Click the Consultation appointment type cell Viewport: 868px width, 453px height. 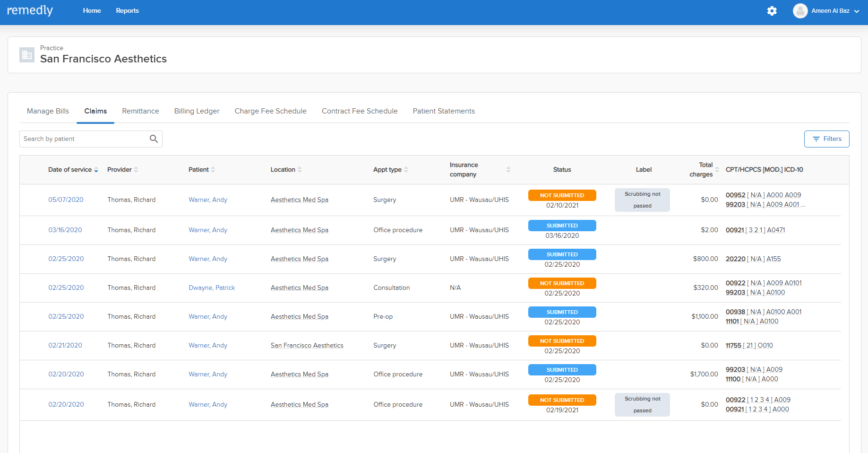(391, 288)
